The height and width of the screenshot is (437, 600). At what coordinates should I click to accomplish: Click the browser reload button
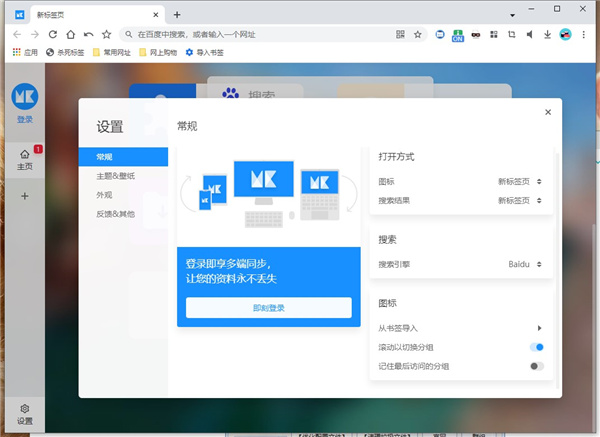tap(53, 34)
